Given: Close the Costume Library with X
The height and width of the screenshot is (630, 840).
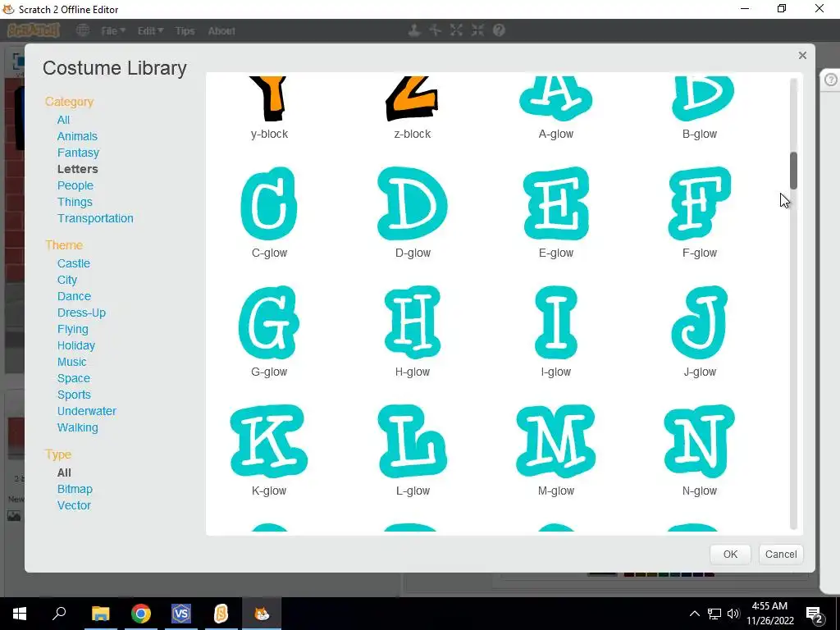Looking at the screenshot, I should coord(802,55).
